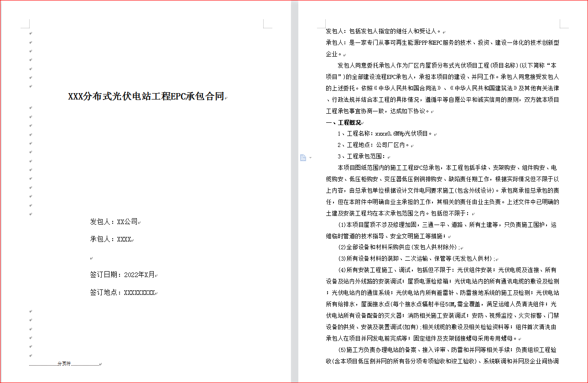Click the gray gap between the two pages
The height and width of the screenshot is (383, 588).
(x=295, y=192)
